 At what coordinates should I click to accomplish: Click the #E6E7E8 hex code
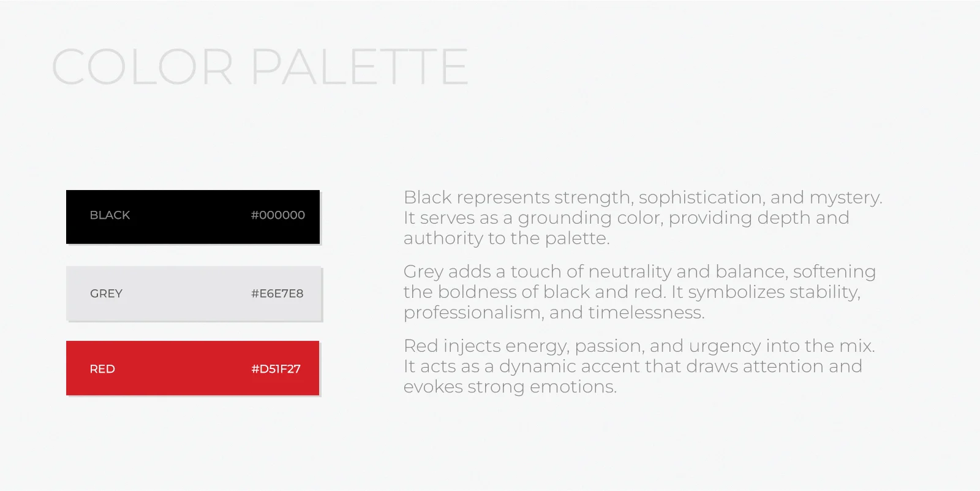(x=277, y=294)
